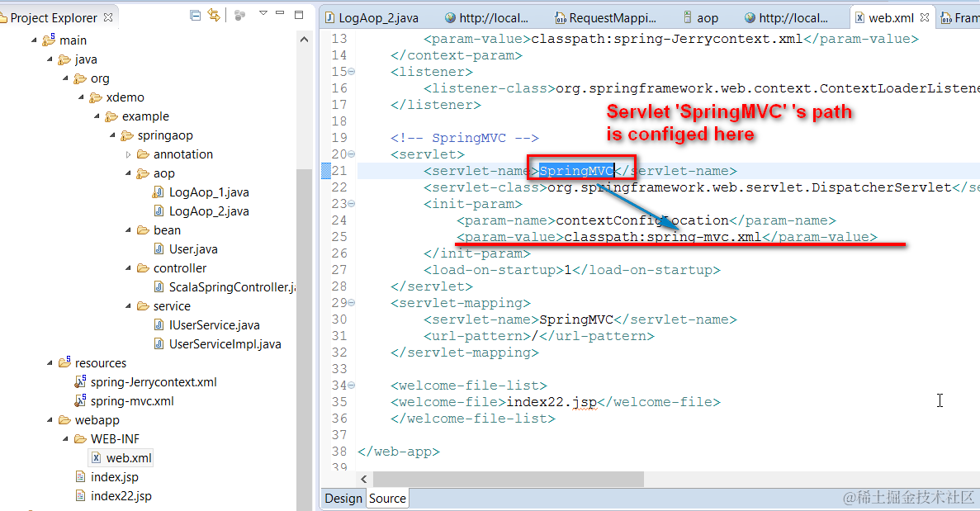
Task: Expand the annotation package node
Action: [x=128, y=154]
